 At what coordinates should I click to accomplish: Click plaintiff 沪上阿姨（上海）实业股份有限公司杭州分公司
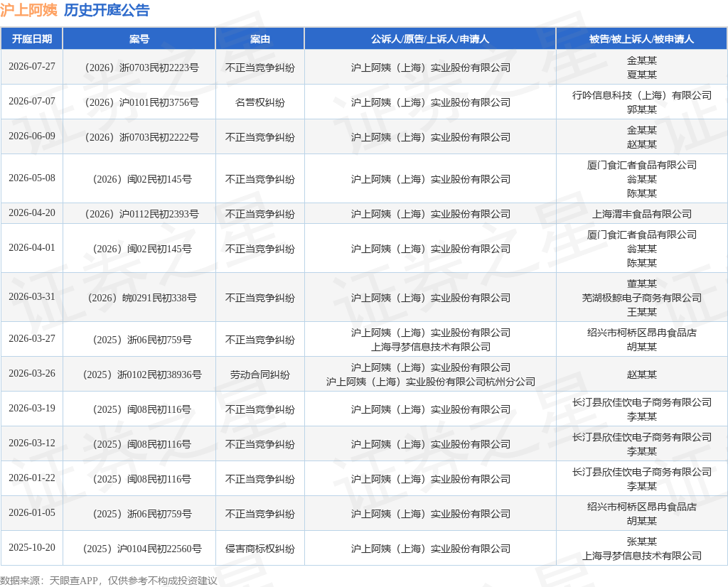coord(430,382)
